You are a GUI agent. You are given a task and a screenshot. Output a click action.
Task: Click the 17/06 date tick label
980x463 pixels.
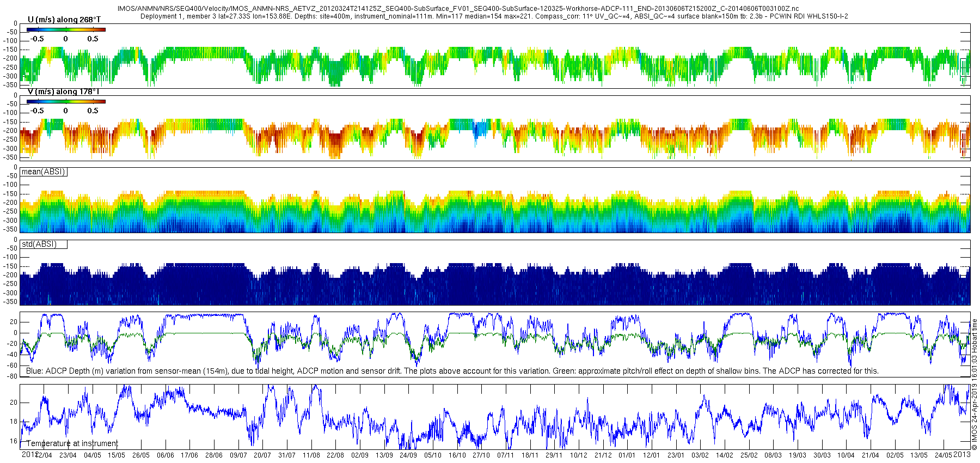click(x=189, y=455)
